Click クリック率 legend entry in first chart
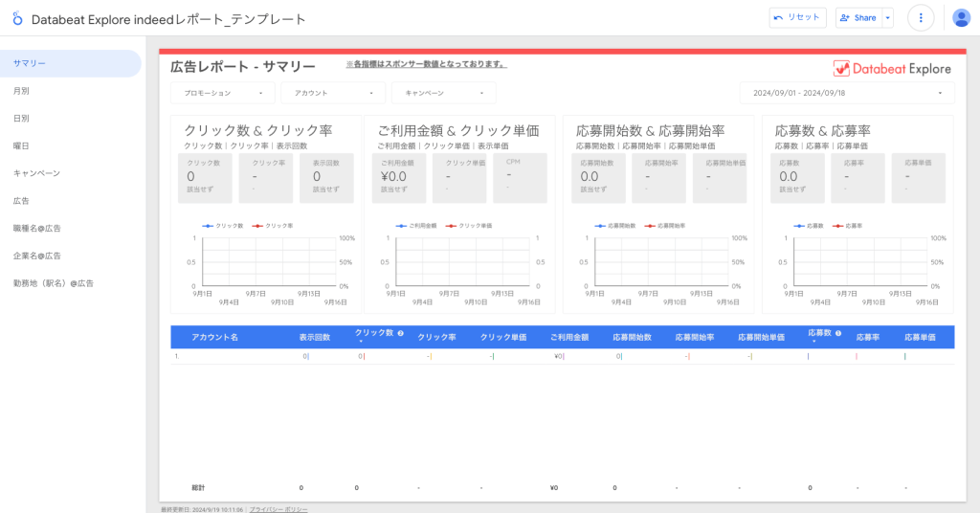980x513 pixels. [x=273, y=226]
